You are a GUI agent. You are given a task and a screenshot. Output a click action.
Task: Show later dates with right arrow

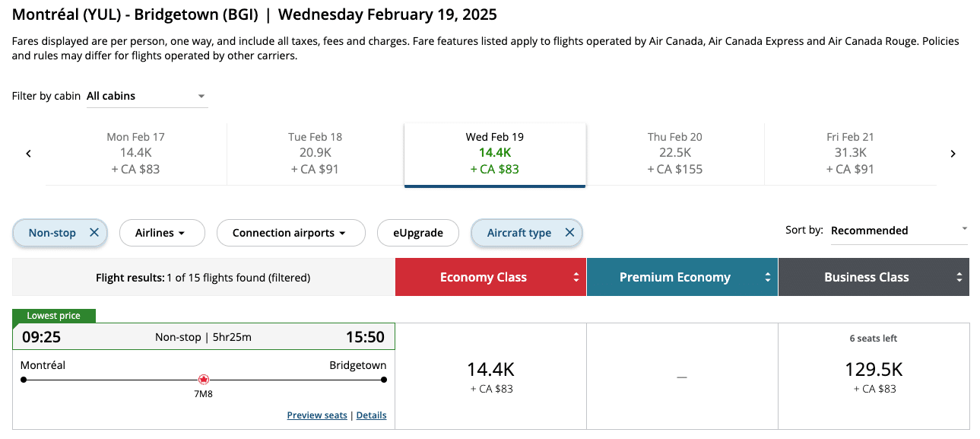[953, 154]
